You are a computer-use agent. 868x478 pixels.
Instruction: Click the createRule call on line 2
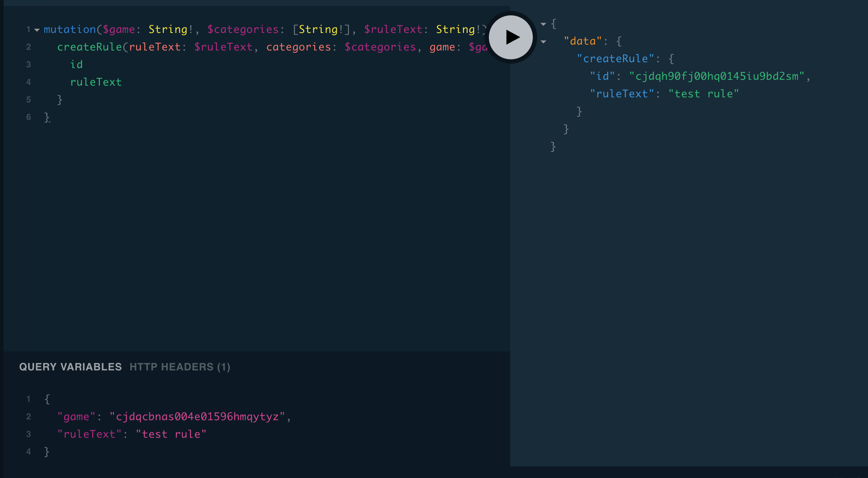[x=90, y=47]
